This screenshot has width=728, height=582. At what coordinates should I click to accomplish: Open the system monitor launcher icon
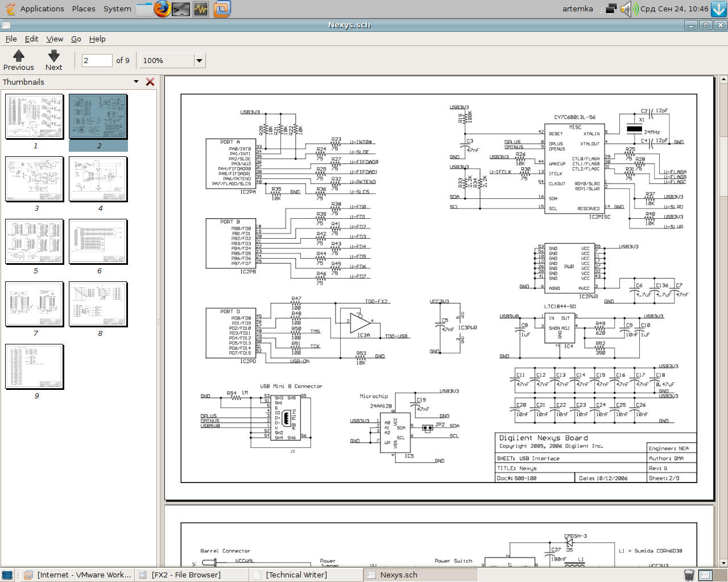point(201,9)
